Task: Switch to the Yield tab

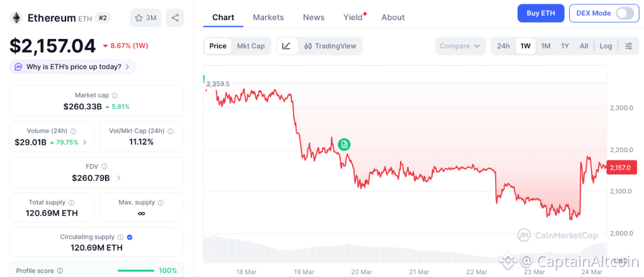Action: pos(353,18)
